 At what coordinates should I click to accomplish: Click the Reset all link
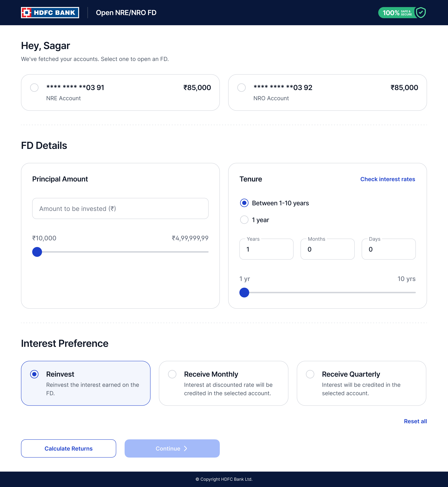pos(415,421)
